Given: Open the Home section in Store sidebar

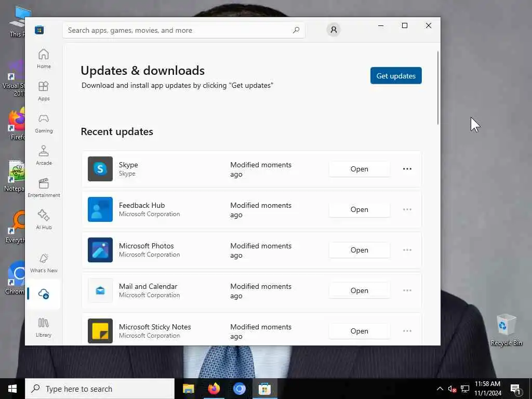Looking at the screenshot, I should click(x=44, y=59).
